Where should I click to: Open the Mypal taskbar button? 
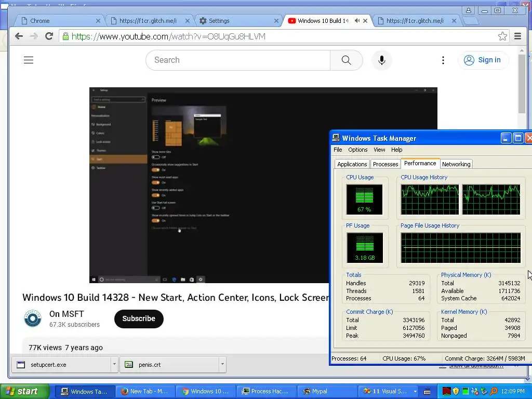tap(327, 391)
